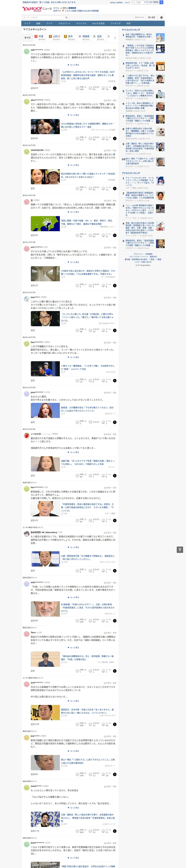The image size is (186, 868).
Task: Click 共感した on pou******** comment
Action: click(81, 422)
